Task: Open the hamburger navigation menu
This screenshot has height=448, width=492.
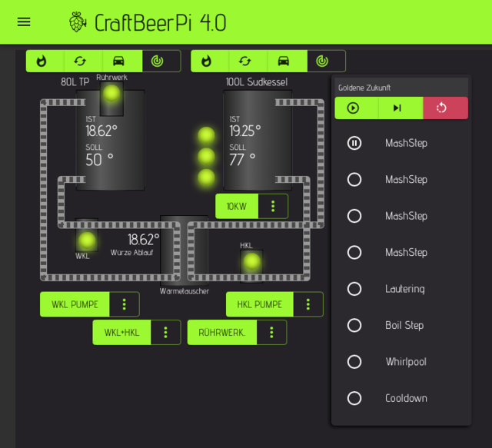Action: pos(24,22)
